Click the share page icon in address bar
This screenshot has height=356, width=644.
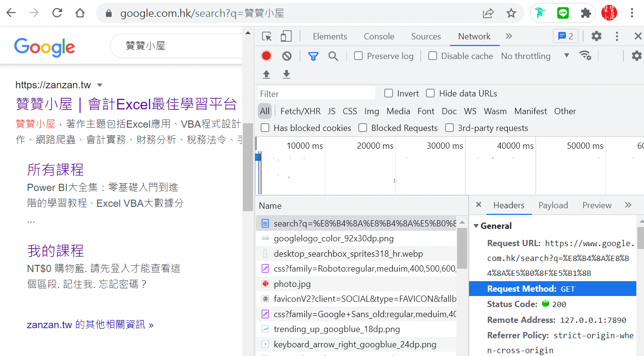point(488,13)
